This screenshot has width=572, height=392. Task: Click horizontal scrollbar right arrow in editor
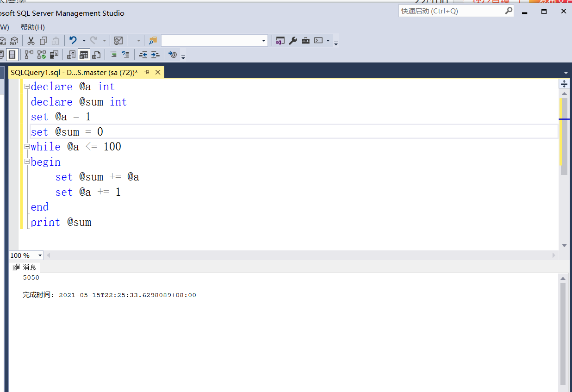point(554,255)
